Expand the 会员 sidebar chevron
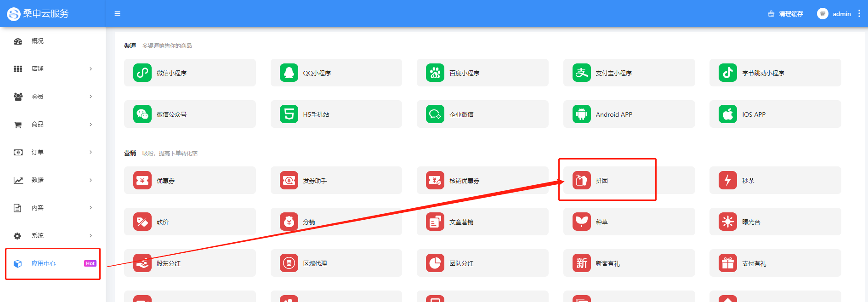 coord(91,97)
